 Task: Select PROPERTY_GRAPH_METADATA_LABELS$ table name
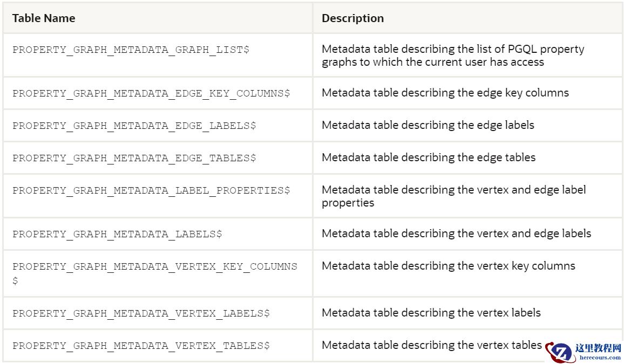[x=117, y=234]
